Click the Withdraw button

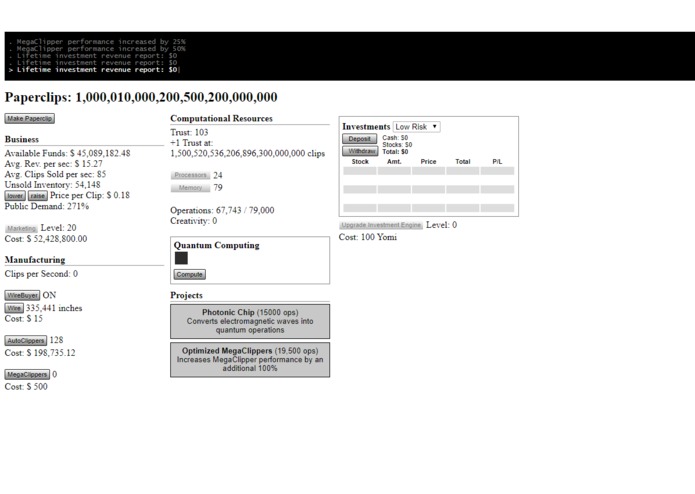tap(359, 151)
